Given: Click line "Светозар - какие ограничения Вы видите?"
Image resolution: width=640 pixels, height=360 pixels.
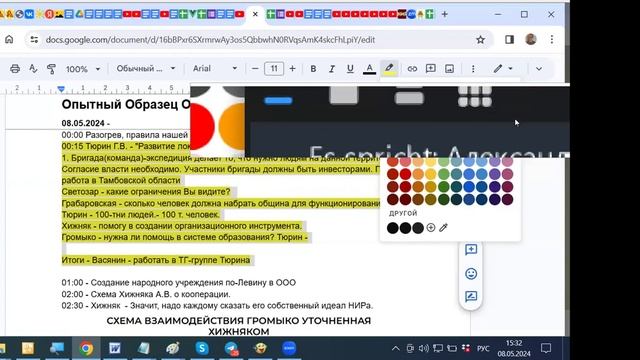Looking at the screenshot, I should click(x=146, y=192).
